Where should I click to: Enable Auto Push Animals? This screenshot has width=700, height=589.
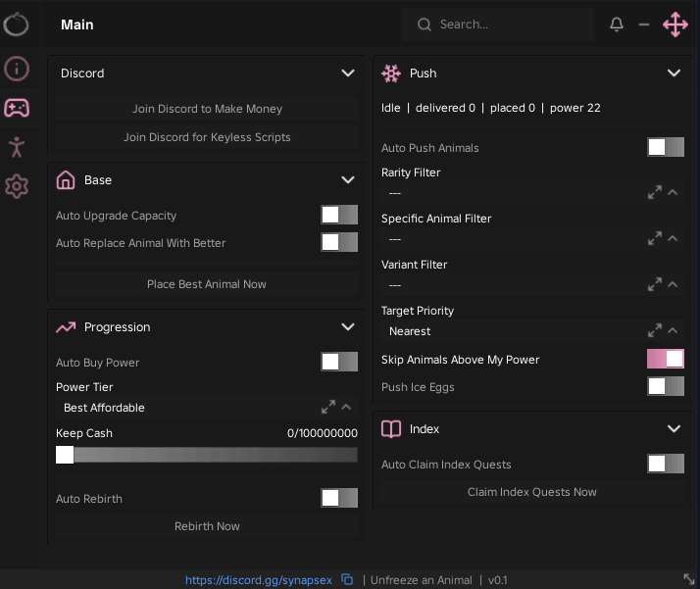[666, 147]
